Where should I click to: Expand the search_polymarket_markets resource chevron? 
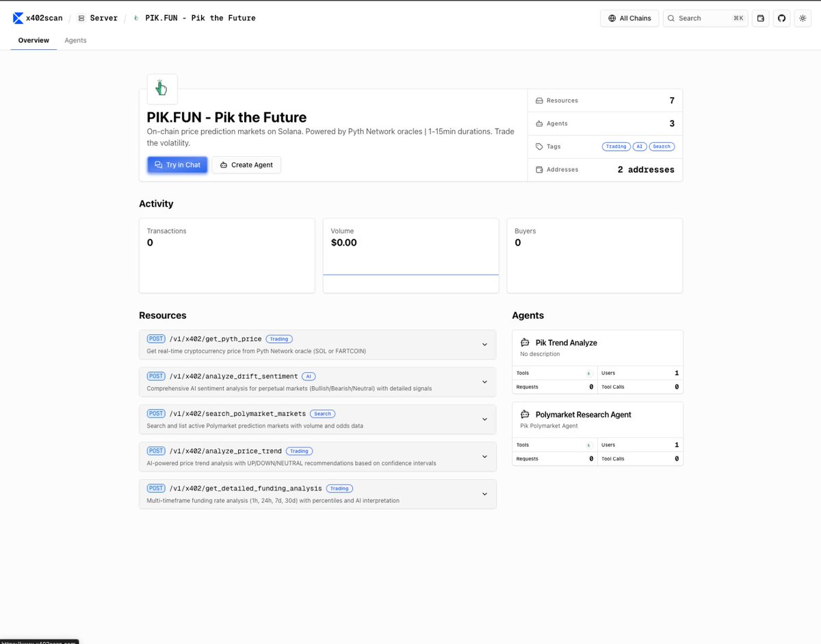[x=484, y=420]
